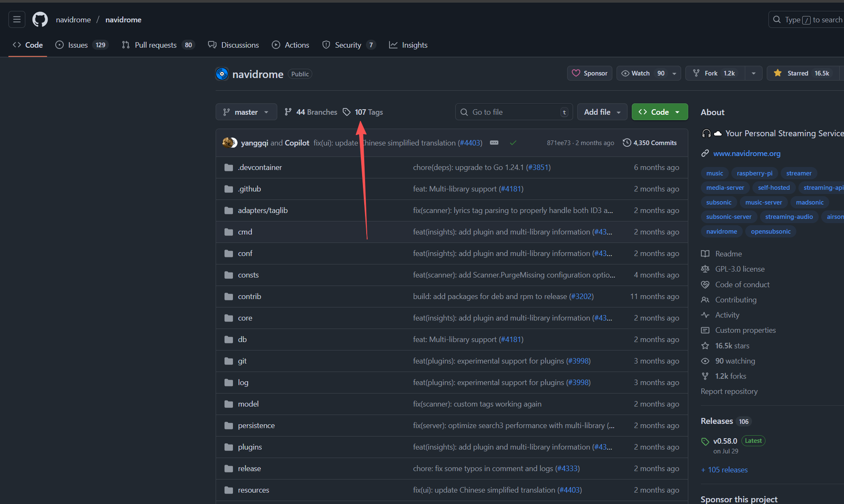
Task: Expand the master branch dropdown
Action: [x=246, y=112]
